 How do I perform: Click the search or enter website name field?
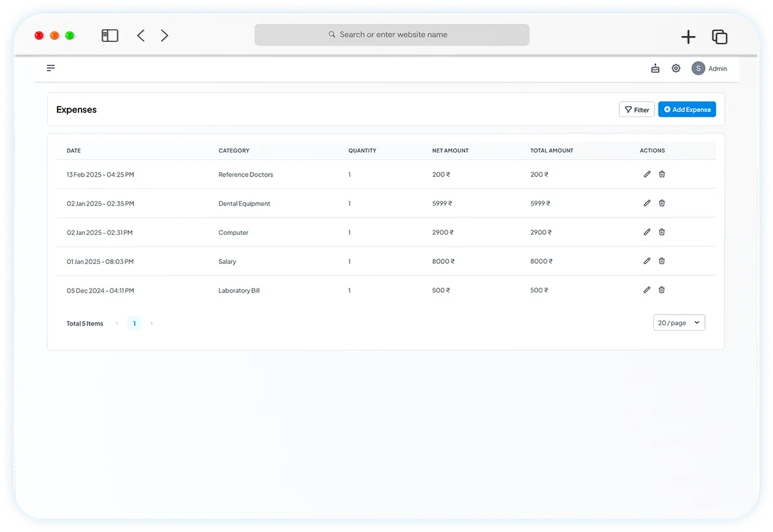tap(392, 34)
